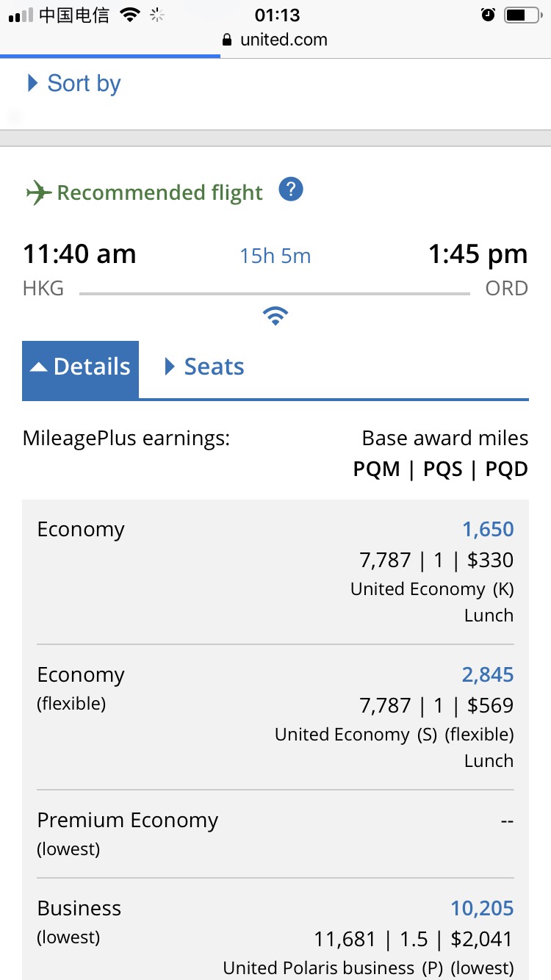Select the 2,845 Economy flexible fare
The height and width of the screenshot is (980, 551).
[488, 674]
